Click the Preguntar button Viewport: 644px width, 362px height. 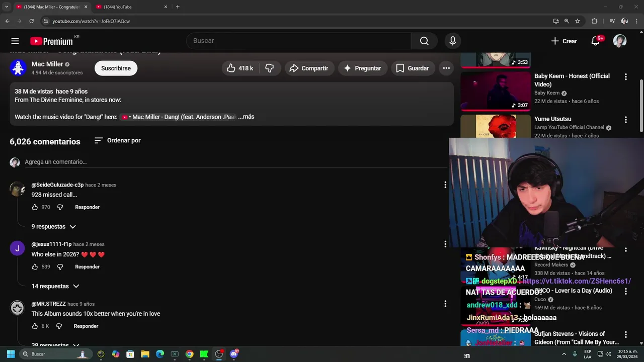pyautogui.click(x=362, y=68)
